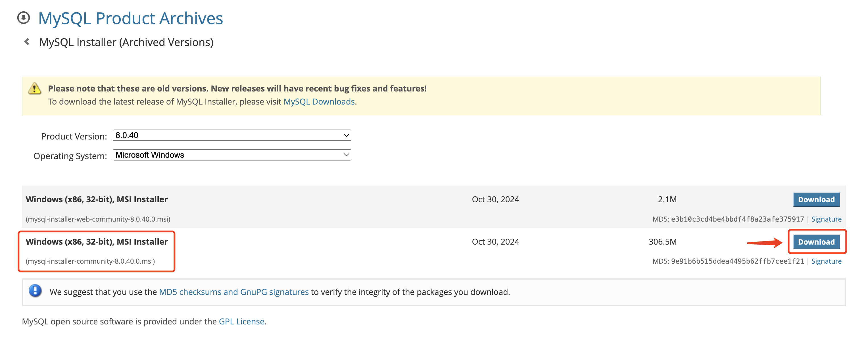Click the download circle icon beside the page title
This screenshot has height=350, width=868.
tap(23, 18)
